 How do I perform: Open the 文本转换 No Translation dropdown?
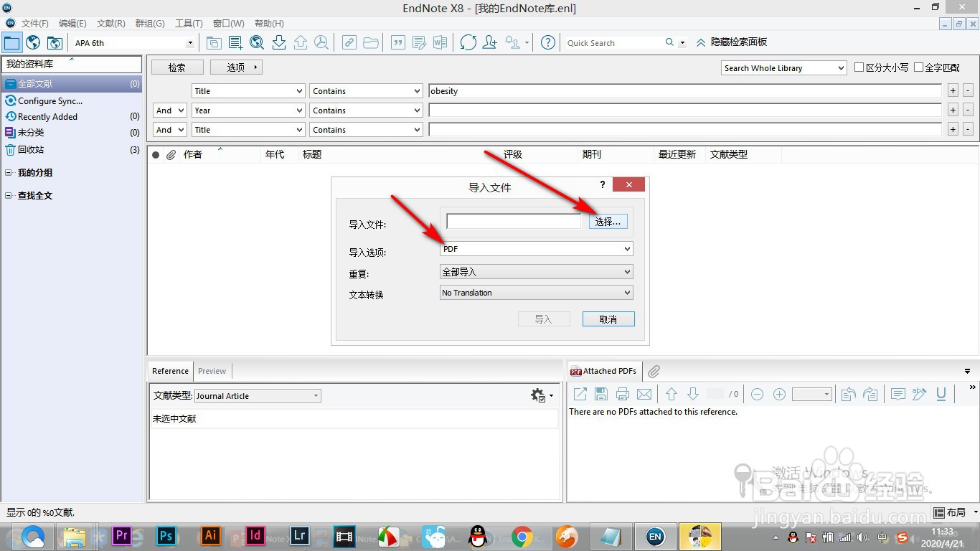pyautogui.click(x=537, y=293)
